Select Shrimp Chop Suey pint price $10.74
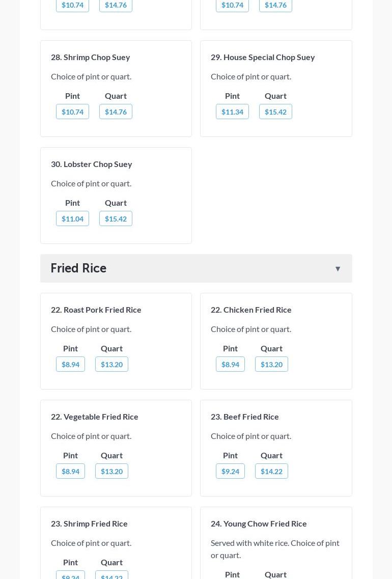 [72, 112]
